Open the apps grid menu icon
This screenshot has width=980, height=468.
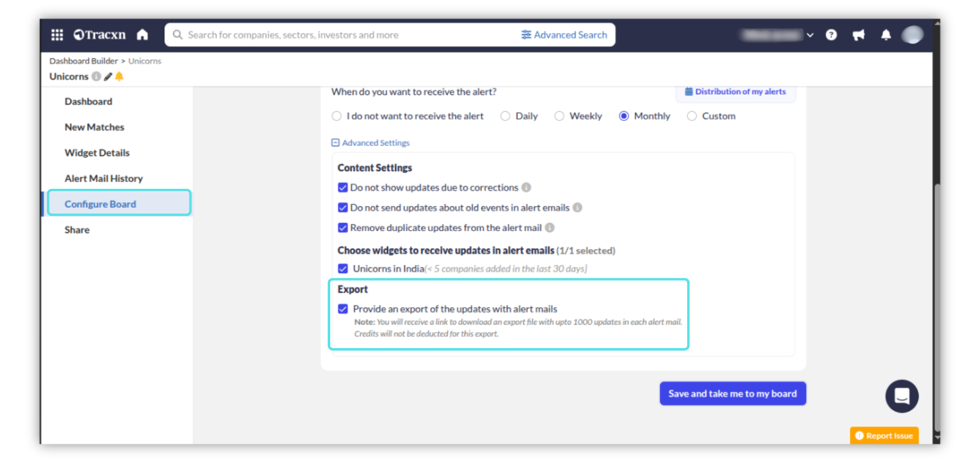pos(57,35)
